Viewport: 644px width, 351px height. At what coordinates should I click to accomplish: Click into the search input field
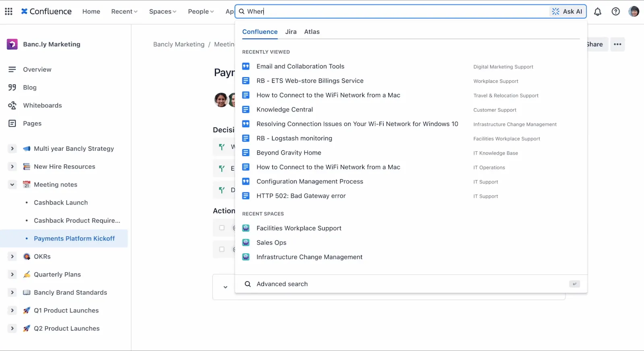(396, 11)
